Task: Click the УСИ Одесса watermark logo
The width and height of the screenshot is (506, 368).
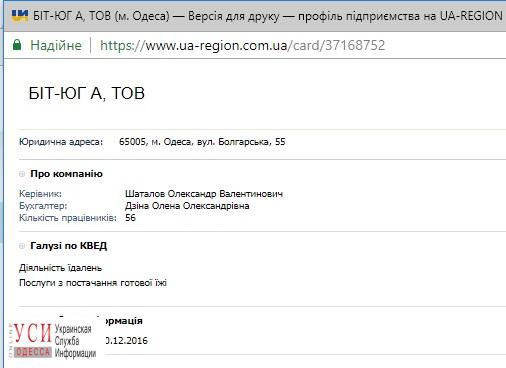Action: [52, 340]
